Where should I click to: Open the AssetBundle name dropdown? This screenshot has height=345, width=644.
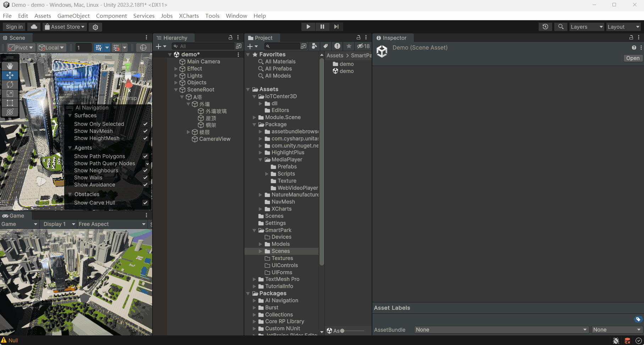(501, 330)
